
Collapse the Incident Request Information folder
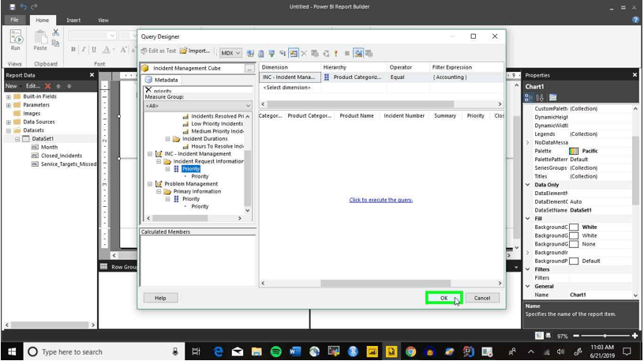click(159, 162)
